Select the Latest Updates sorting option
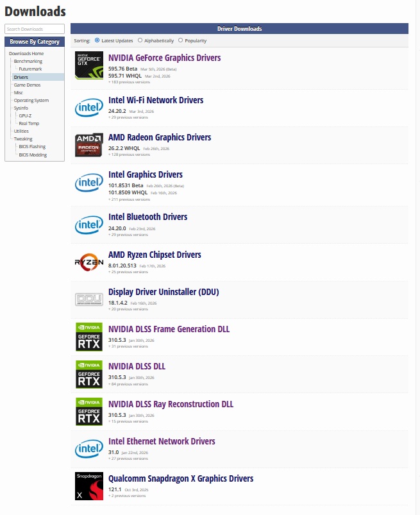Image resolution: width=420 pixels, height=515 pixels. click(97, 40)
